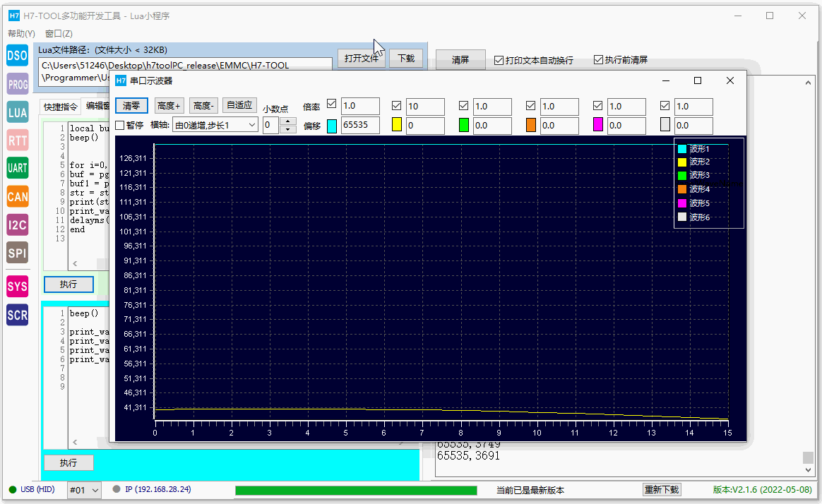This screenshot has height=504, width=822.
Task: Click the 打开文件 button
Action: 361,58
